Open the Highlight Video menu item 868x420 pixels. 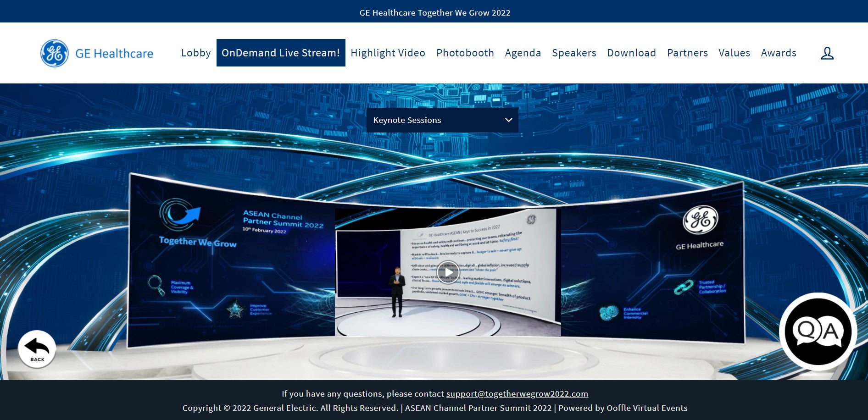pos(388,53)
